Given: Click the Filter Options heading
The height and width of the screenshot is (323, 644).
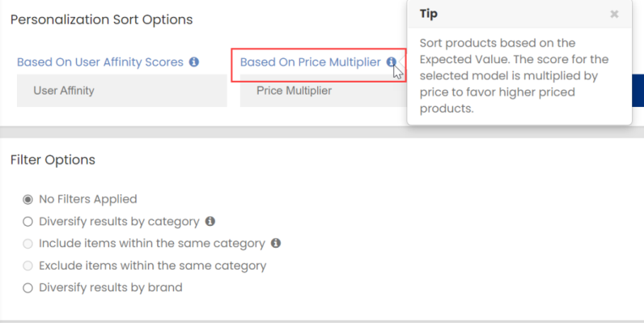Looking at the screenshot, I should (53, 159).
